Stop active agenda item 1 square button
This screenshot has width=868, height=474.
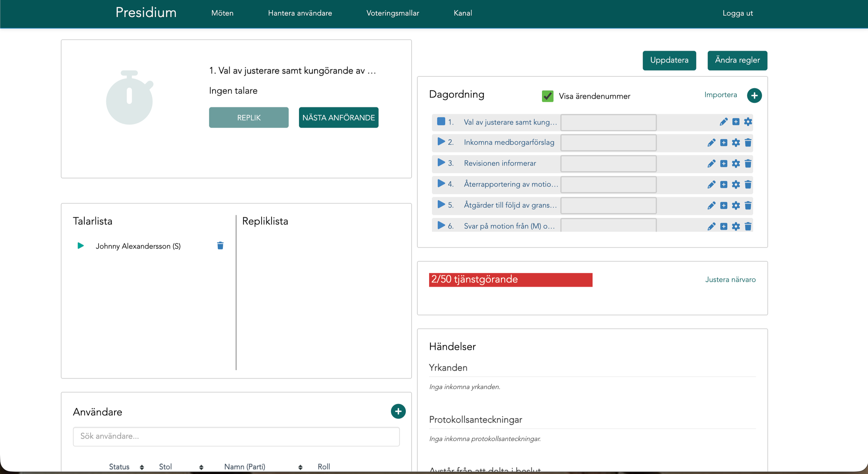(x=441, y=121)
